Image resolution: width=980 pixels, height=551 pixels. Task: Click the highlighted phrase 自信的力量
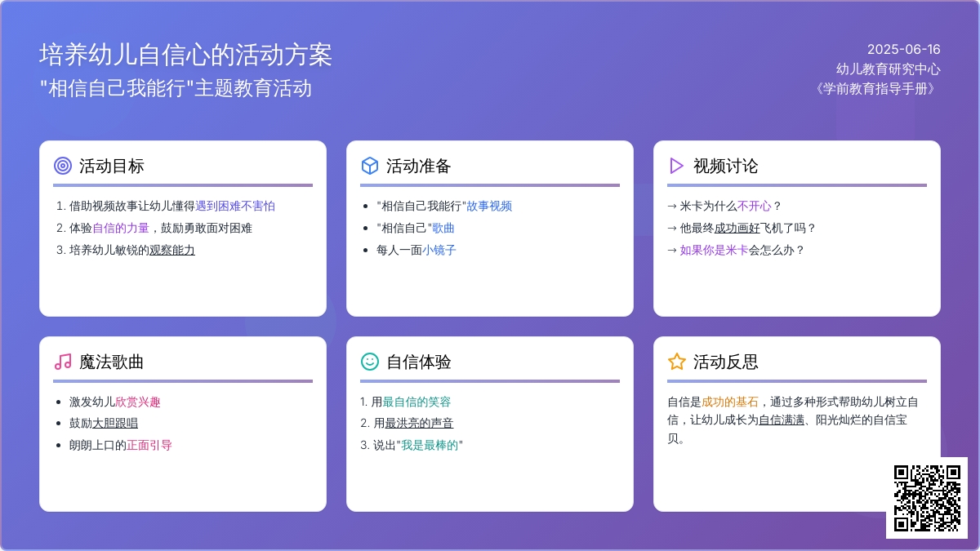point(121,228)
